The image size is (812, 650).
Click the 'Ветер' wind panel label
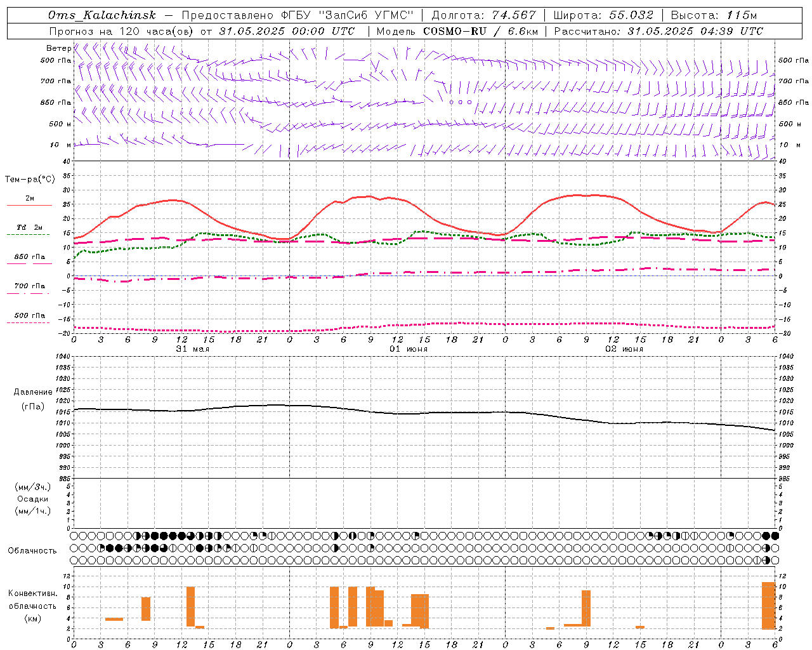tap(58, 48)
